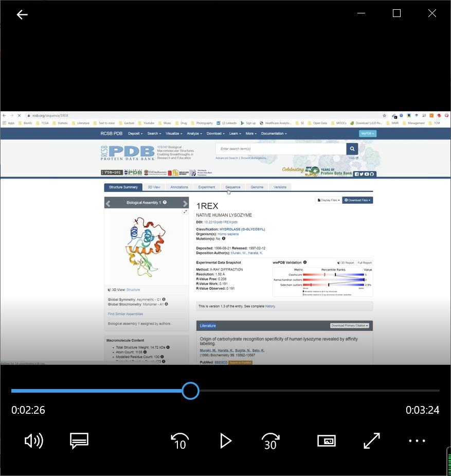
Task: Open the Advanced Search link
Action: pyautogui.click(x=227, y=158)
